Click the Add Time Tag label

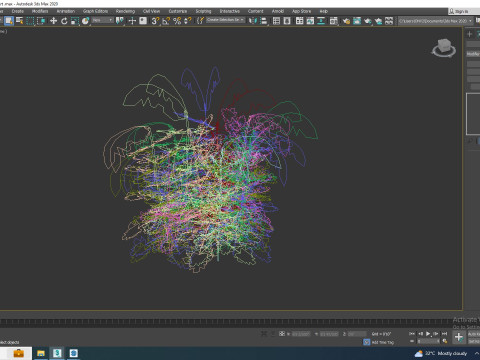tap(383, 342)
